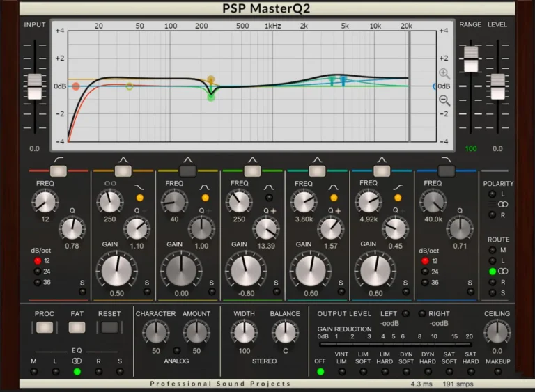Click the high-pass FREQ knob showing 12
The width and height of the screenshot is (535, 392).
click(45, 202)
